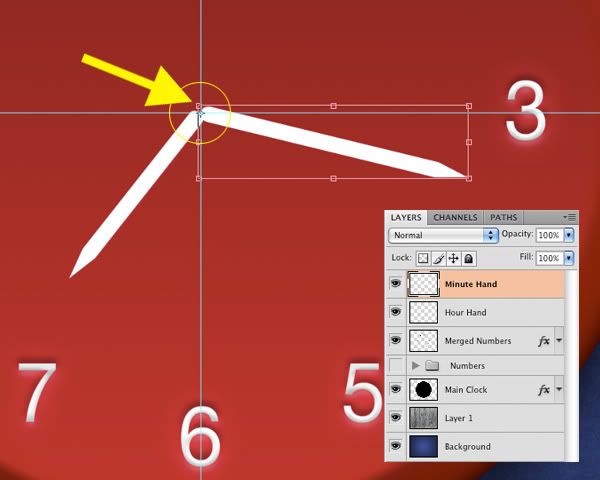
Task: Switch to the Channels tab
Action: [455, 217]
